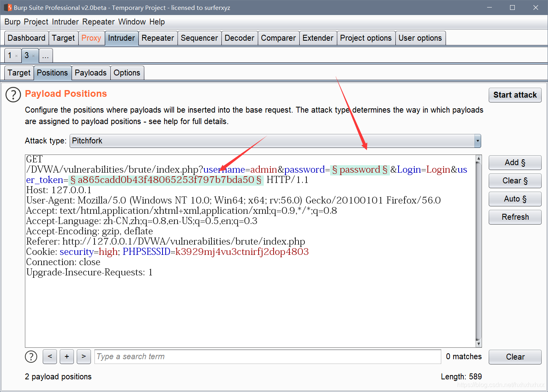The width and height of the screenshot is (548, 392).
Task: Click the Host: 127.0.0.1 line
Action: [59, 190]
